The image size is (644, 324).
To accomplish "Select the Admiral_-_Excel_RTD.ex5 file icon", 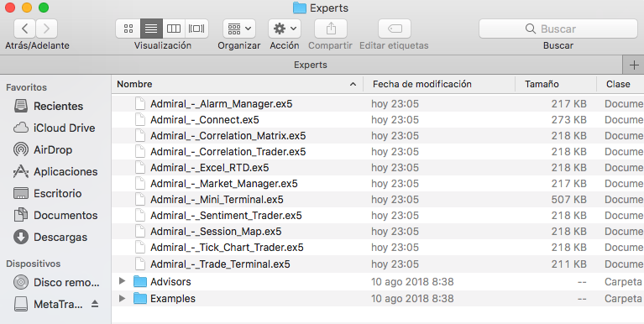I will point(140,168).
